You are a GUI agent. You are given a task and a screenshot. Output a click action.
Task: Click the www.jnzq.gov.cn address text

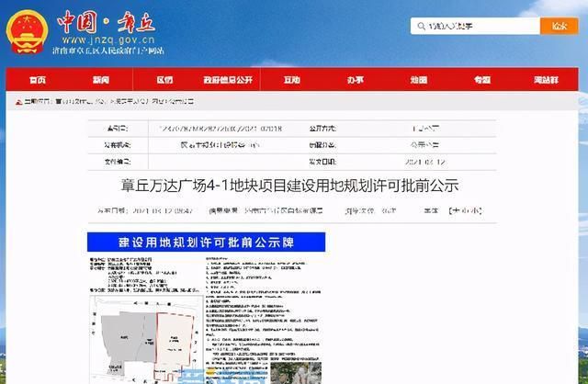(108, 40)
